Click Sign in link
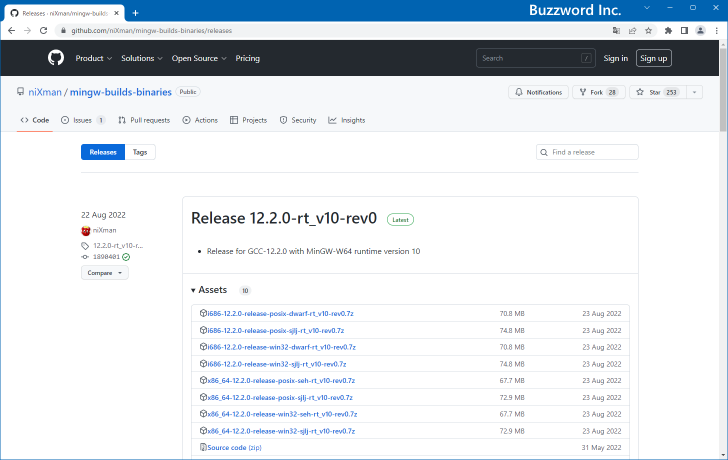Image resolution: width=728 pixels, height=460 pixels. pos(616,58)
